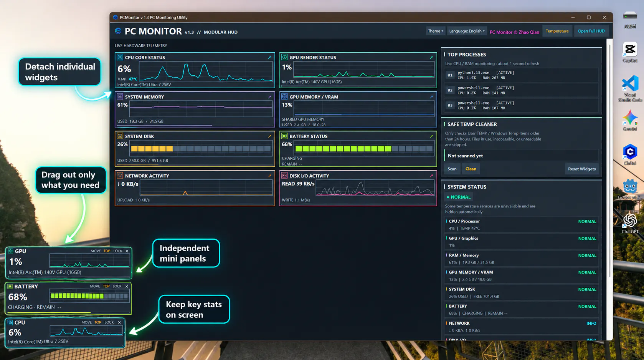Toggle TOP on the GPU mini panel
The height and width of the screenshot is (360, 644).
[107, 251]
